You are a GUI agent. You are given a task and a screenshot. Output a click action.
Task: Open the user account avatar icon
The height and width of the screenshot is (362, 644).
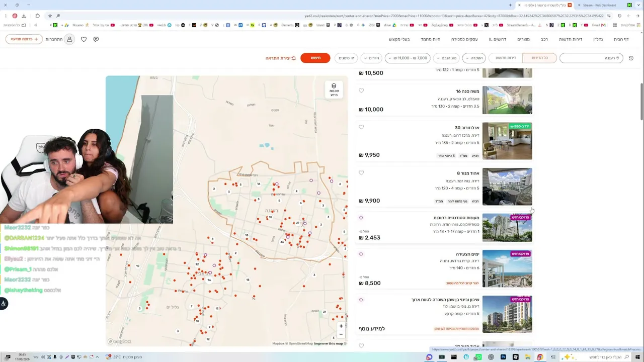(69, 39)
